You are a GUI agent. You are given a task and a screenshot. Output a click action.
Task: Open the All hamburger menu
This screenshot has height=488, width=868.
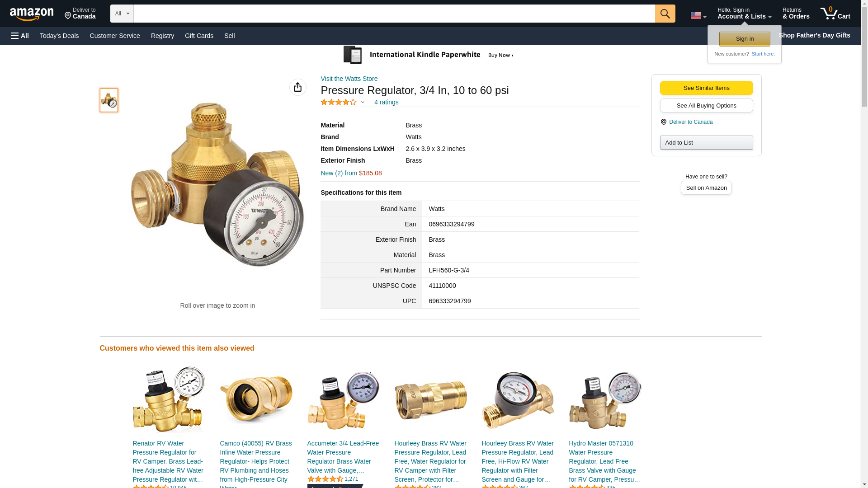[x=20, y=36]
